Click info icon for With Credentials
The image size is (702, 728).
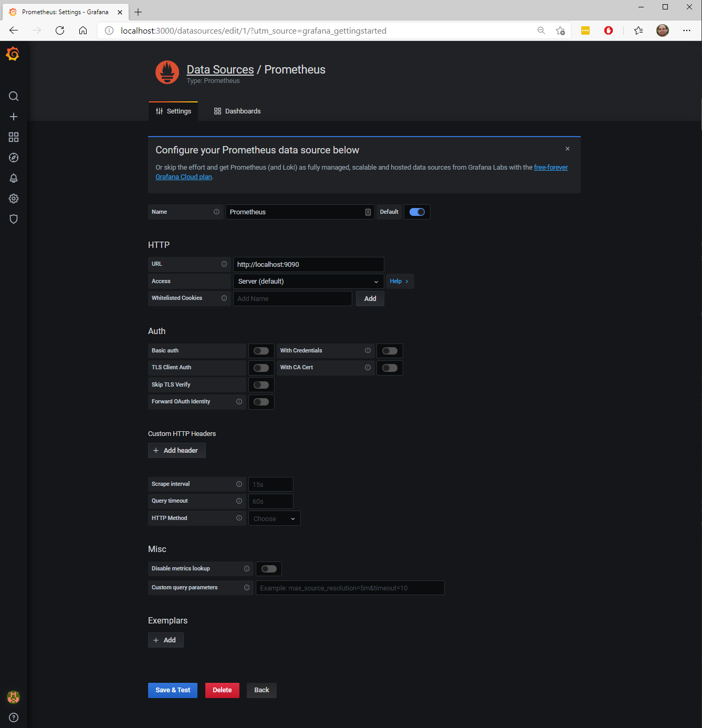pos(368,350)
